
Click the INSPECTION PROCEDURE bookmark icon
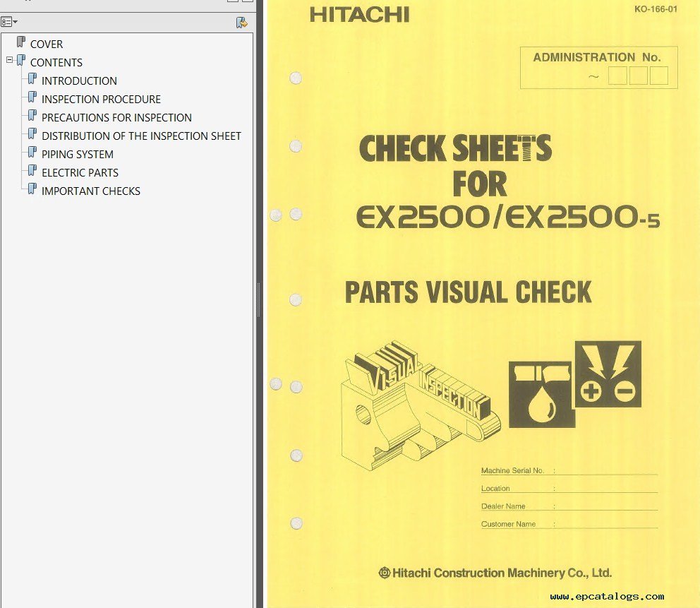click(32, 97)
